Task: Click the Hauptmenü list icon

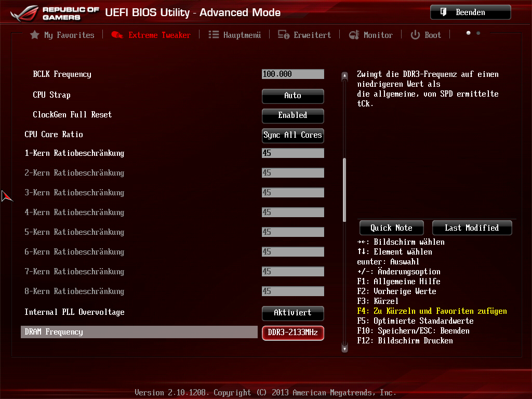Action: click(214, 35)
